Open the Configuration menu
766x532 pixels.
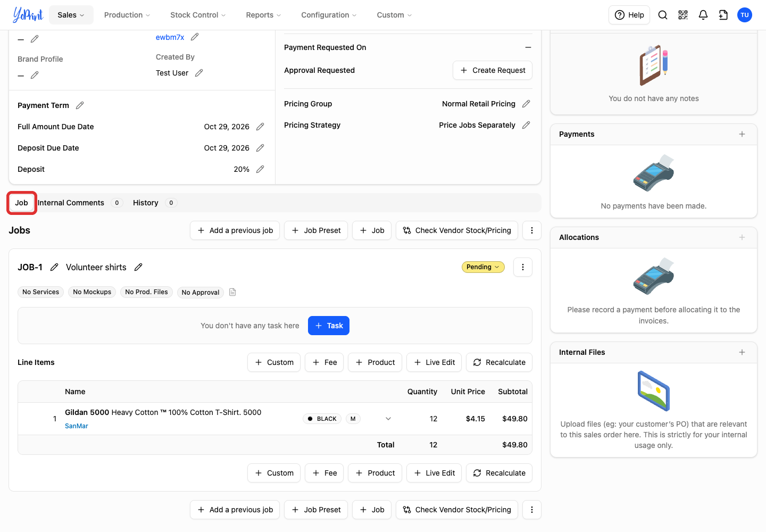(x=329, y=15)
